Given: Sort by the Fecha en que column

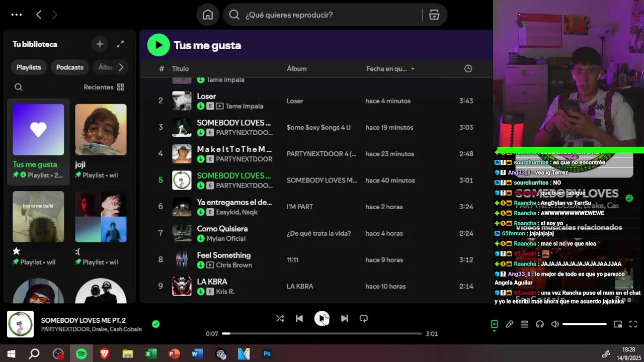Looking at the screenshot, I should pyautogui.click(x=390, y=69).
